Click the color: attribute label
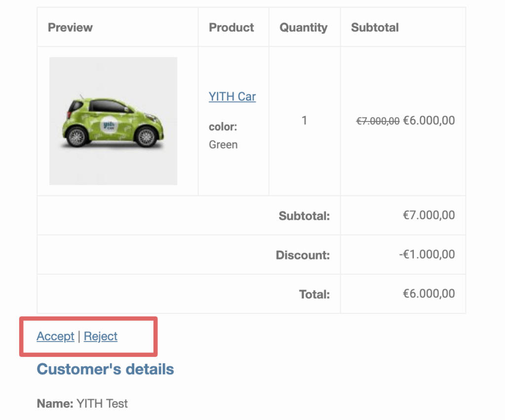This screenshot has height=420, width=505. pos(223,127)
